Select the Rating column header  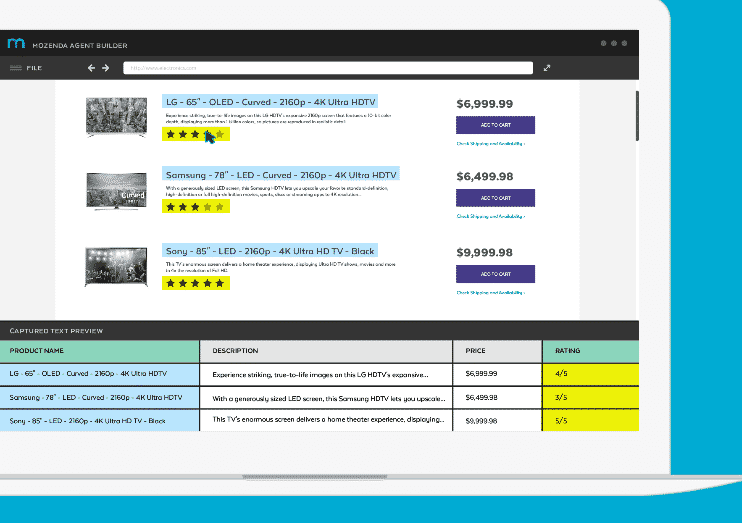pyautogui.click(x=590, y=351)
